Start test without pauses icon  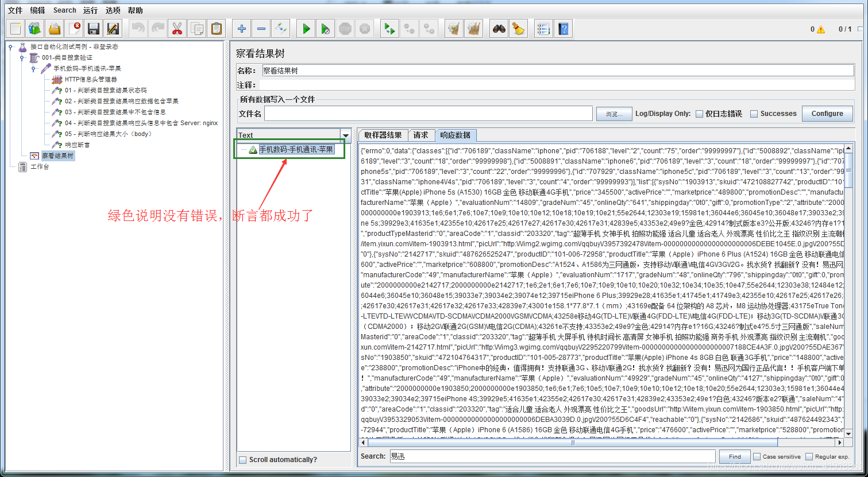[x=326, y=28]
